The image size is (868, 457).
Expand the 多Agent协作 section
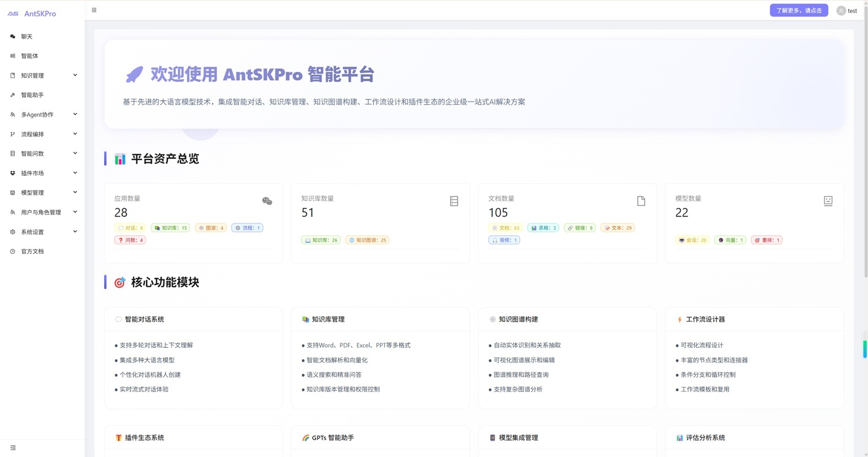[75, 114]
